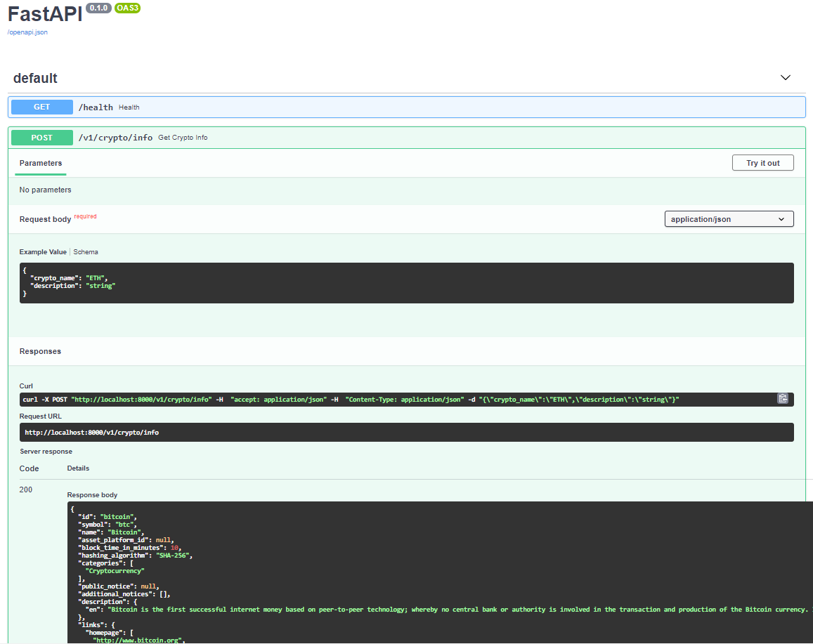Click the default tag heading
813x644 pixels.
pos(35,78)
